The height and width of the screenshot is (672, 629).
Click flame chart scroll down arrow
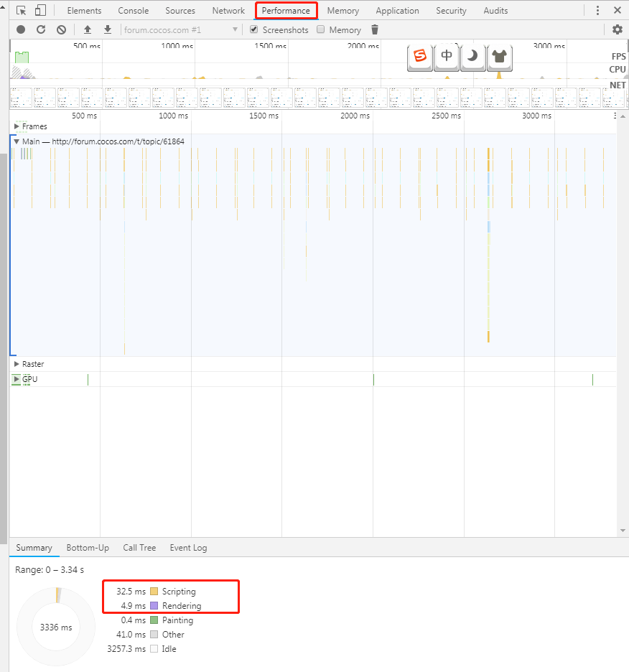(x=623, y=531)
